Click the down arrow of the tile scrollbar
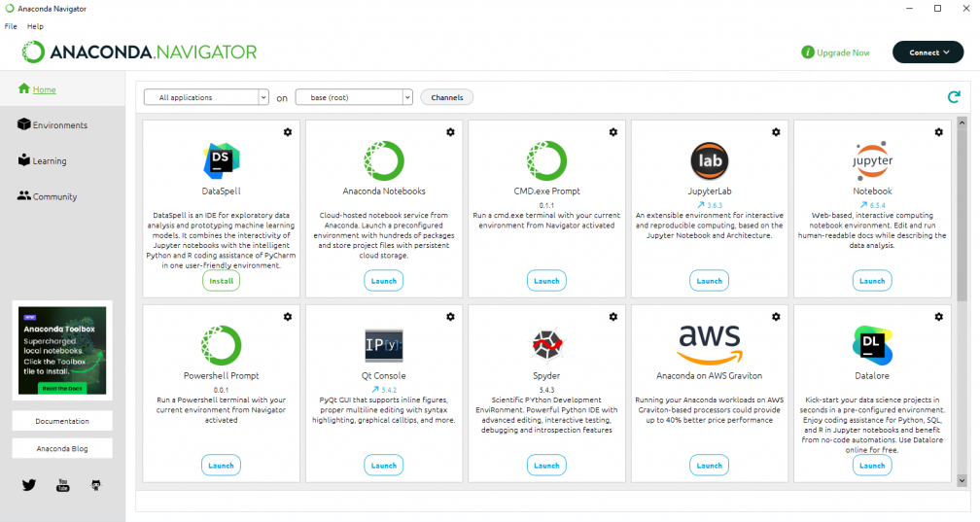 pos(962,480)
